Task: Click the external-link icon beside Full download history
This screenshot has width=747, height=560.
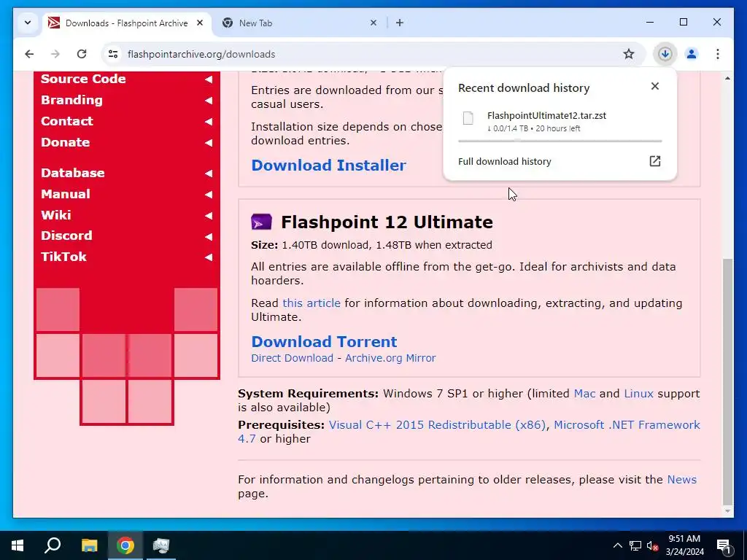Action: (x=655, y=161)
